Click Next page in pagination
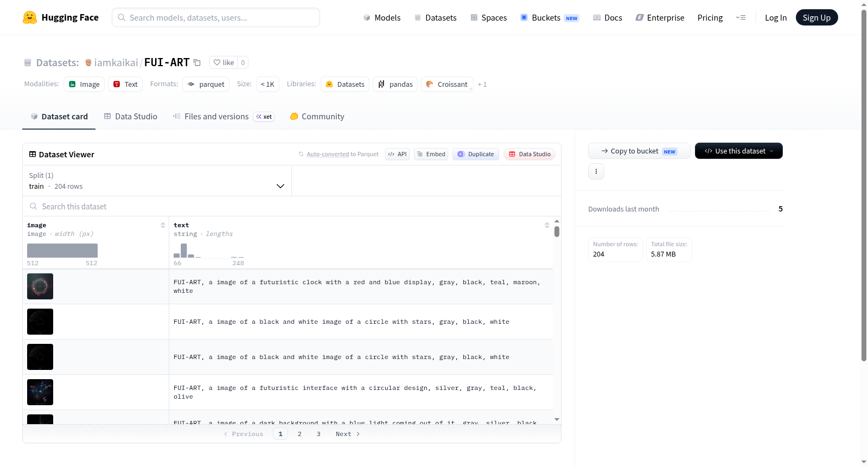 click(348, 434)
